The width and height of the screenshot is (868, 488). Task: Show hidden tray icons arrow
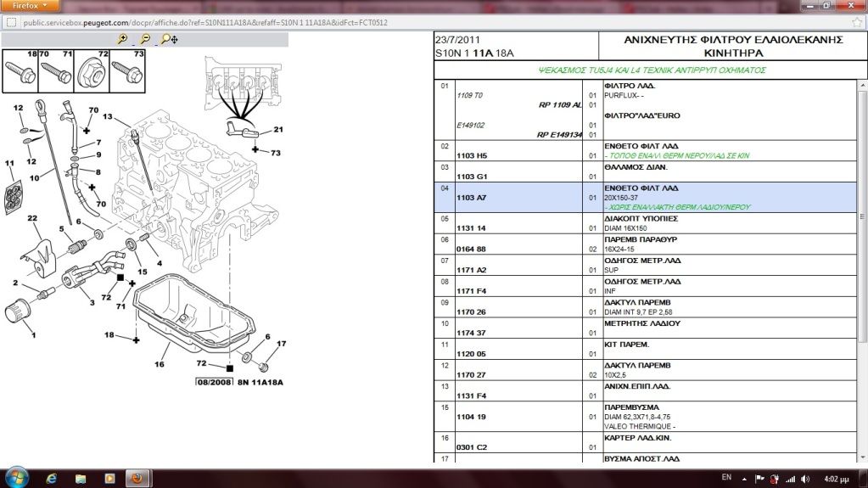(x=744, y=479)
